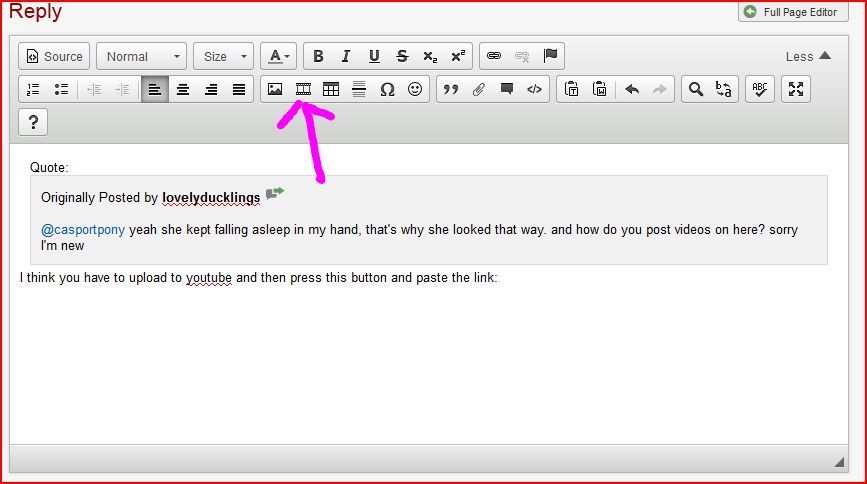Enable center text alignment
Screen dimensions: 867x484
coord(183,89)
